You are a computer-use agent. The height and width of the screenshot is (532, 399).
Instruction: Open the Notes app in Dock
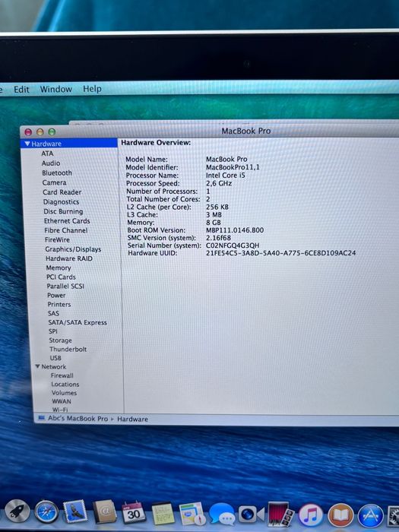(x=163, y=513)
